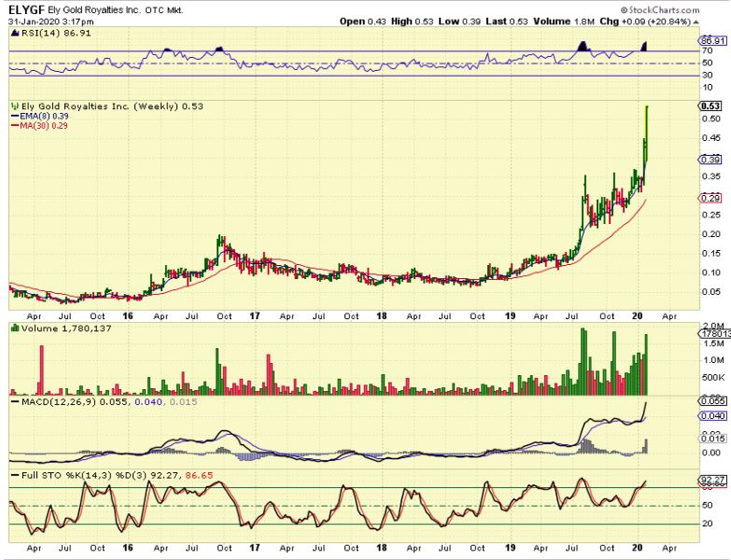
Task: Click the MA(30) 0.29 legend entry
Action: coord(43,126)
